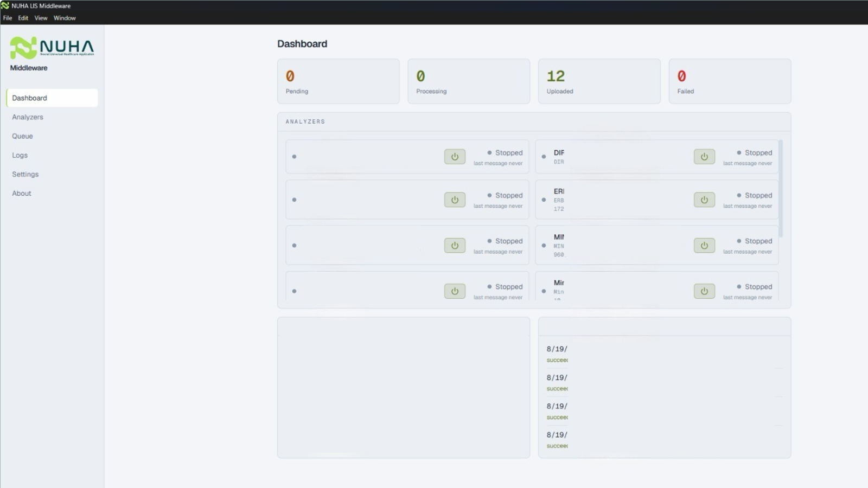Click the ERI analyzer name
This screenshot has width=868, height=488.
coord(559,191)
